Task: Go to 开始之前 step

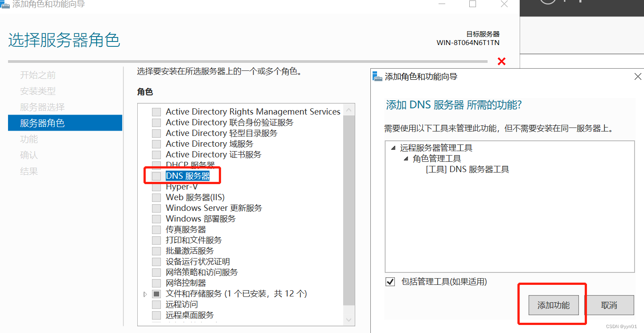Action: coord(38,75)
